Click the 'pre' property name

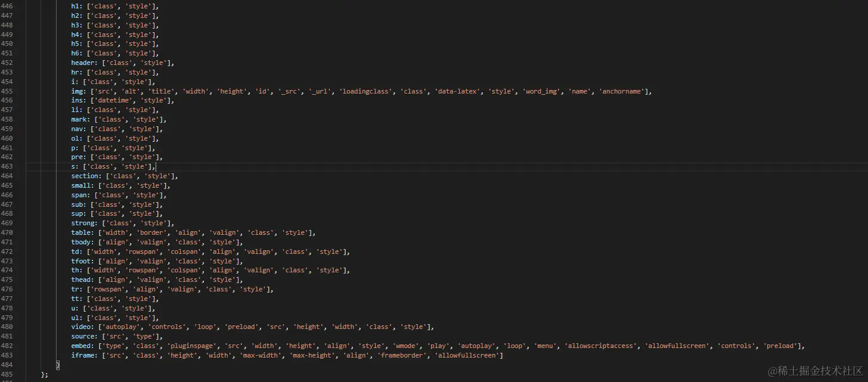click(77, 157)
